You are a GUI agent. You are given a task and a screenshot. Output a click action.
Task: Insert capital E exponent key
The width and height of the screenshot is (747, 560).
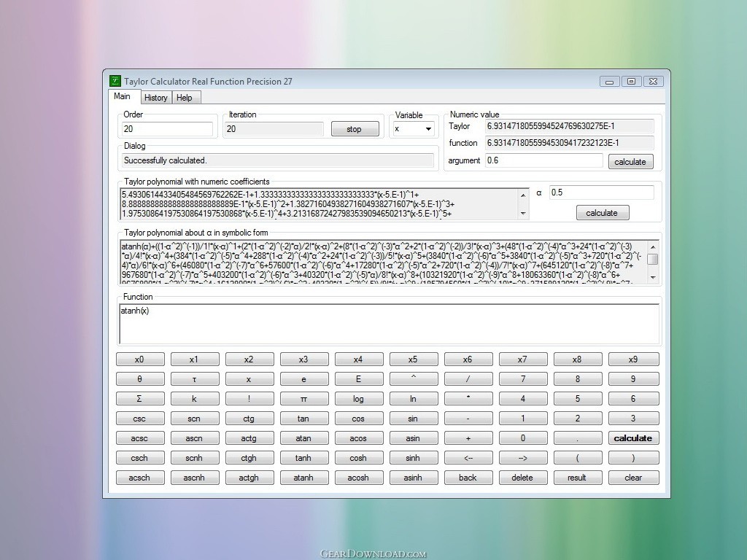coord(359,379)
